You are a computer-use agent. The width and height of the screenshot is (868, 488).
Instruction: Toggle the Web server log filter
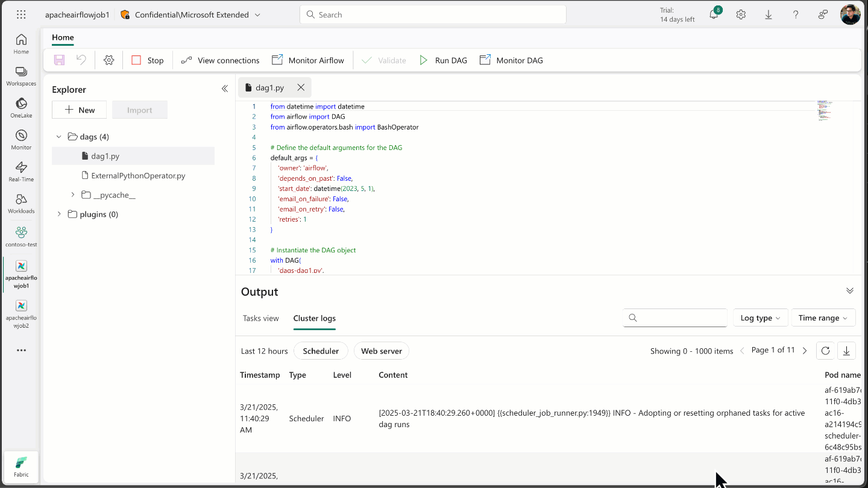coord(381,351)
